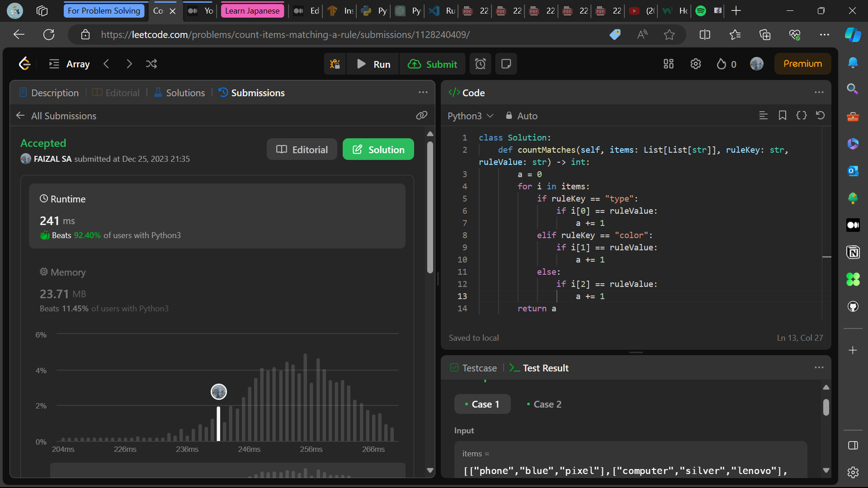This screenshot has width=868, height=488.
Task: Switch to the Solutions tab
Action: (x=179, y=93)
